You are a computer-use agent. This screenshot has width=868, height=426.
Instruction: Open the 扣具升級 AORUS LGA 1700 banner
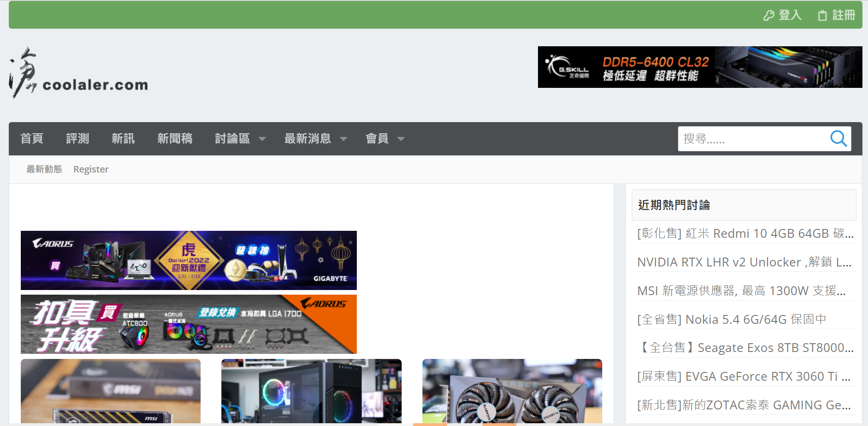click(x=189, y=324)
